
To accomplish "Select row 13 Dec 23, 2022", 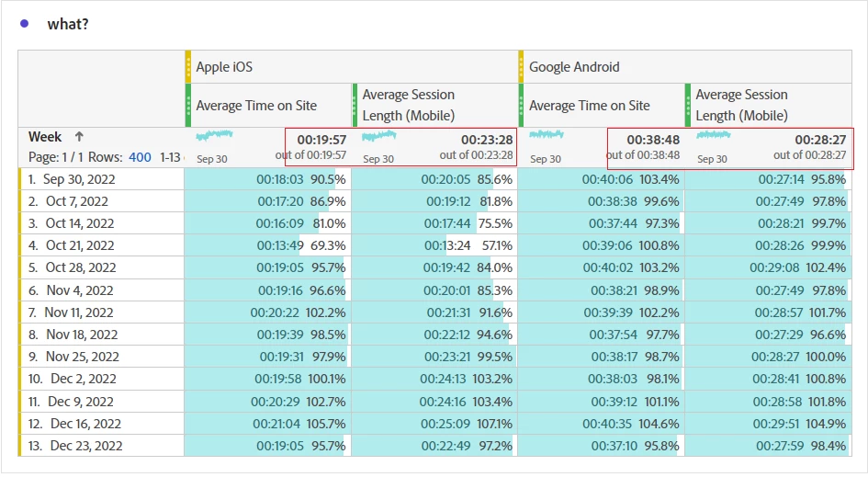I will (x=101, y=446).
